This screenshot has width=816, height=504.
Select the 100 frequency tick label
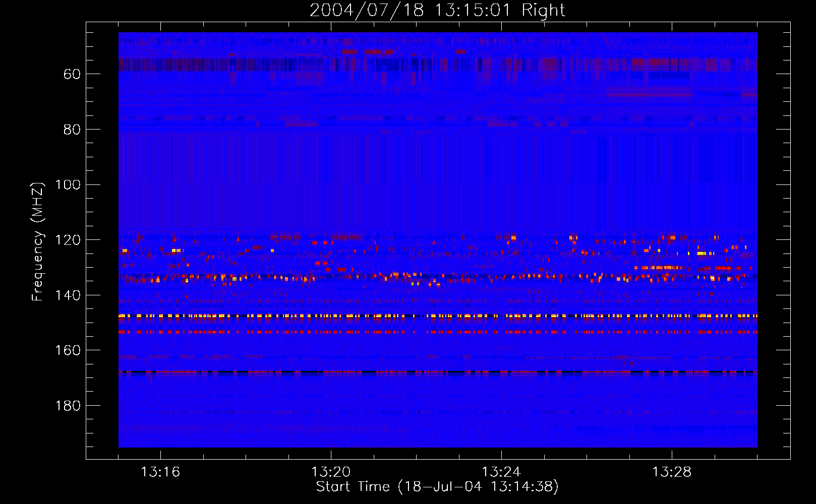click(x=68, y=185)
